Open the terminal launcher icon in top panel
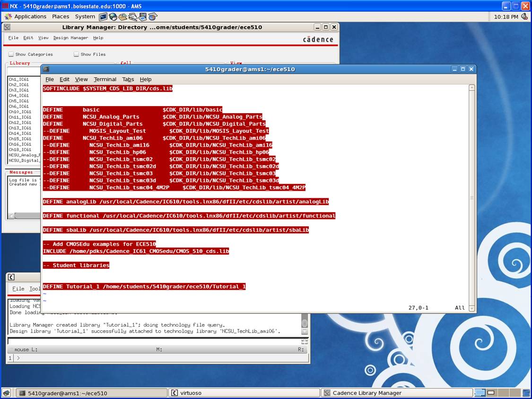The image size is (532, 399). click(103, 17)
